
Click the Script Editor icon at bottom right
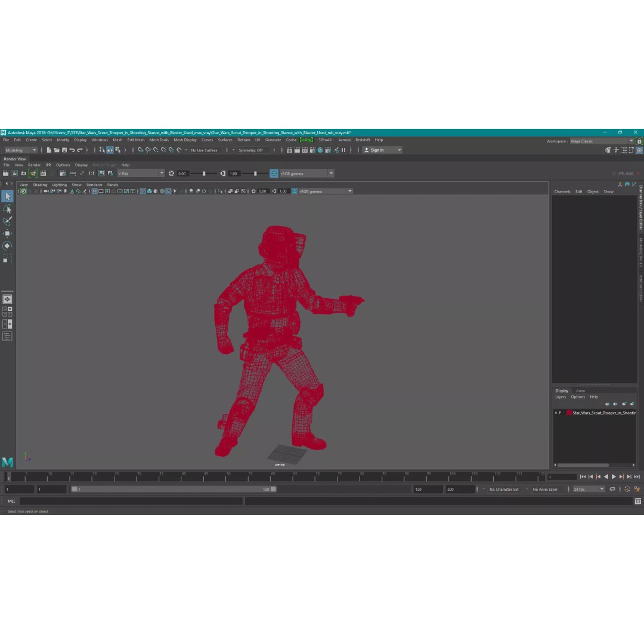[x=638, y=501]
